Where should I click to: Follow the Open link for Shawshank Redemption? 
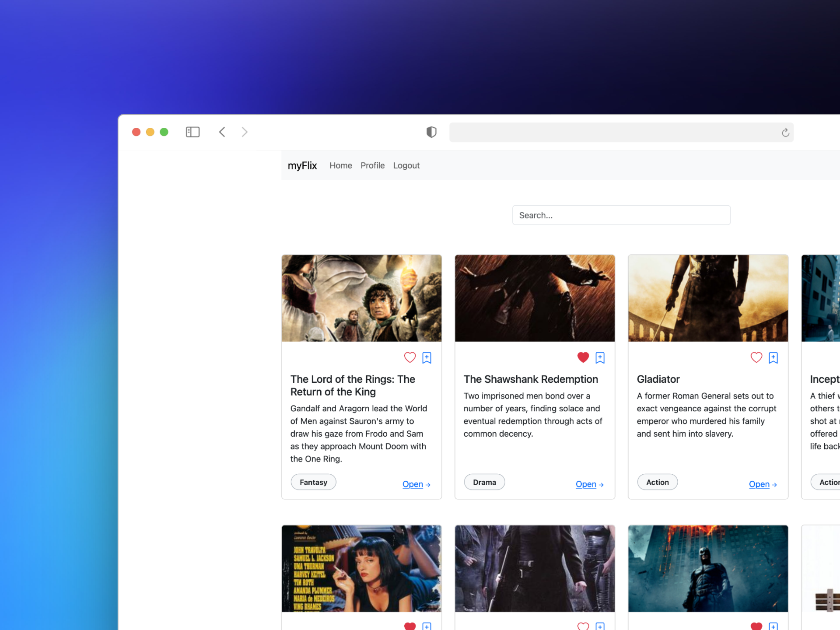tap(589, 484)
